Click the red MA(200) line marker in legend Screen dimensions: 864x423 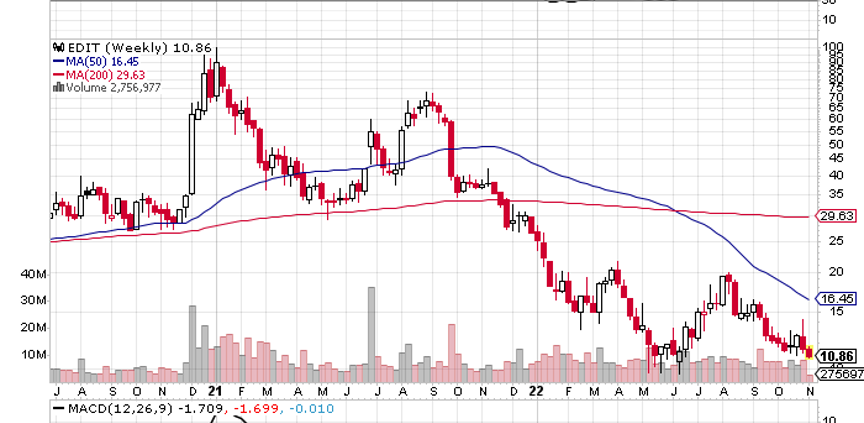pos(58,74)
